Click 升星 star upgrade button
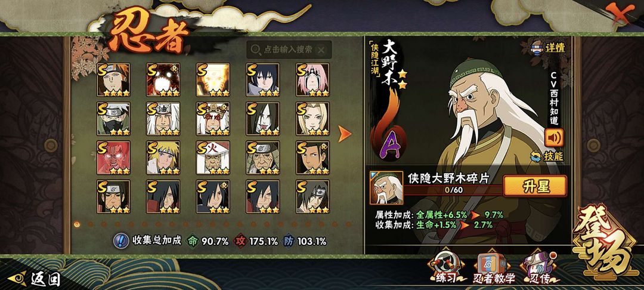 click(x=535, y=186)
